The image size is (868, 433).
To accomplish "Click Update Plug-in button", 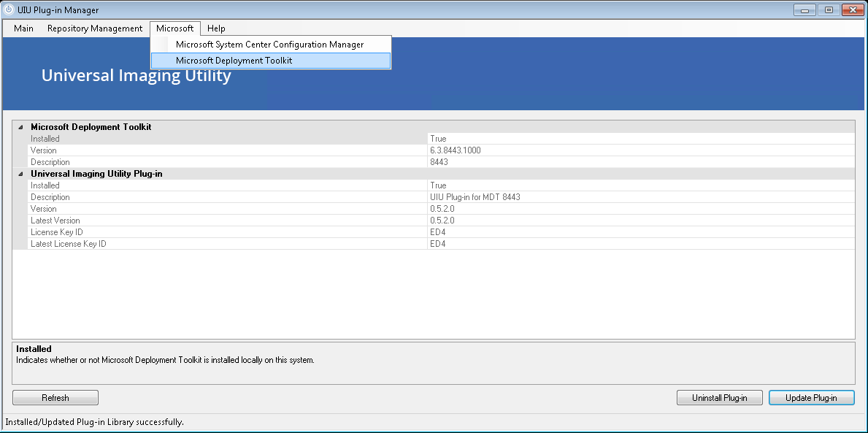I will (x=811, y=397).
